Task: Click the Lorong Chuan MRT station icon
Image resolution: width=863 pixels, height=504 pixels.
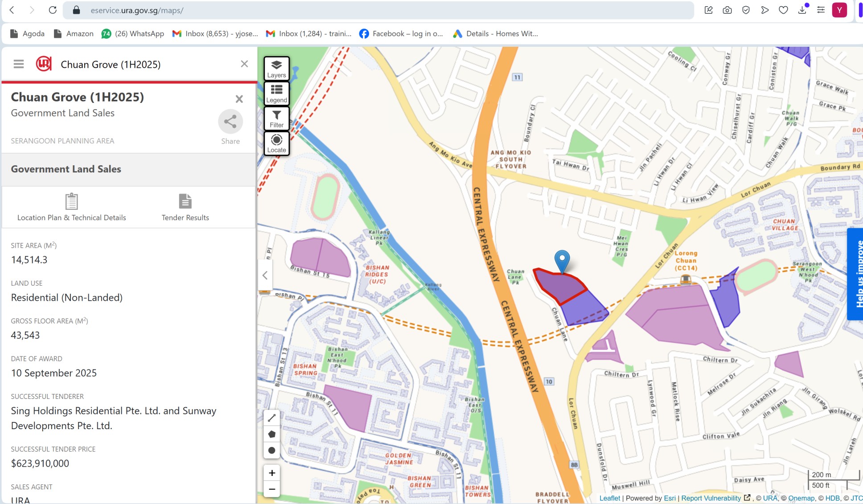Action: [686, 279]
